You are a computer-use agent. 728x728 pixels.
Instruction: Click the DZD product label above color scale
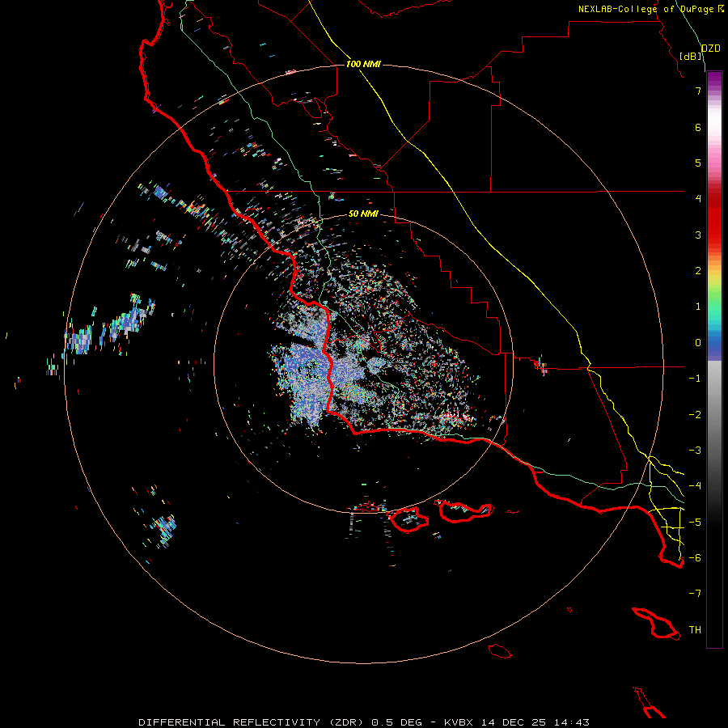point(710,49)
